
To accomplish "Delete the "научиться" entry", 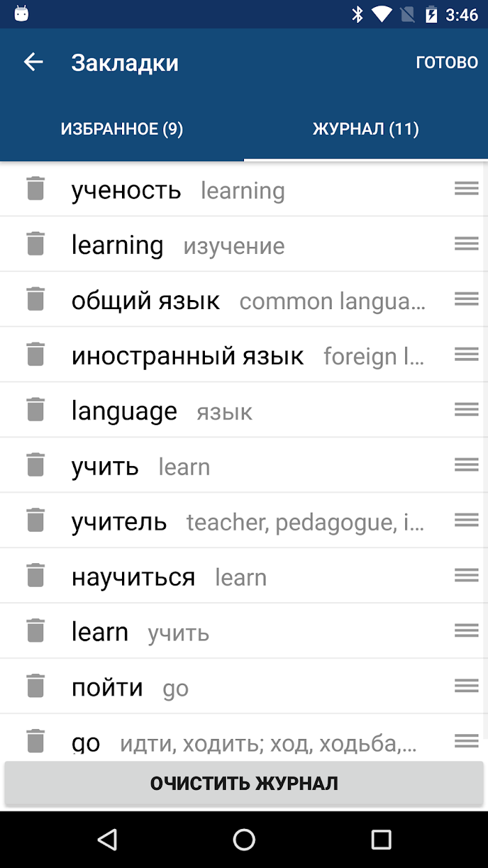I will 36,575.
